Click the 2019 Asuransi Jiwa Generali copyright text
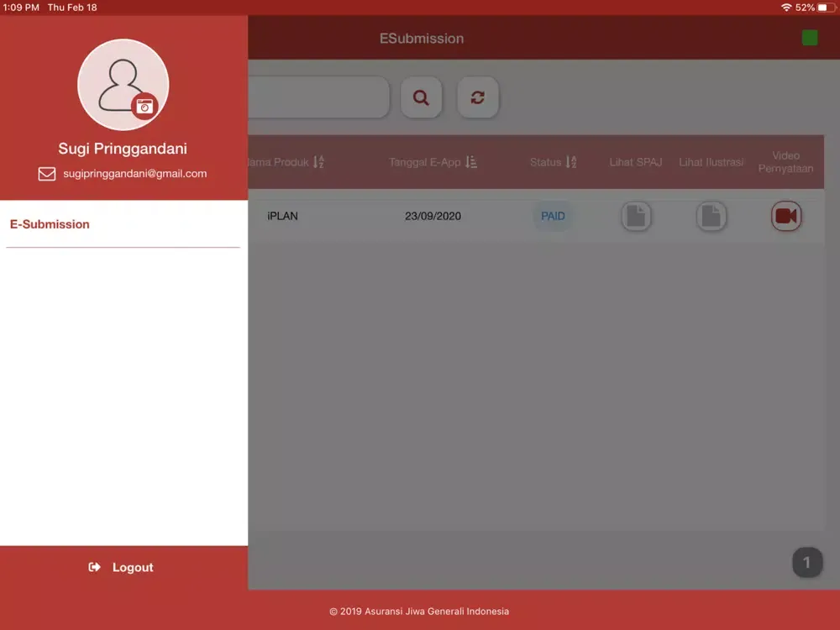Screen dimensions: 840x630 click(x=419, y=612)
